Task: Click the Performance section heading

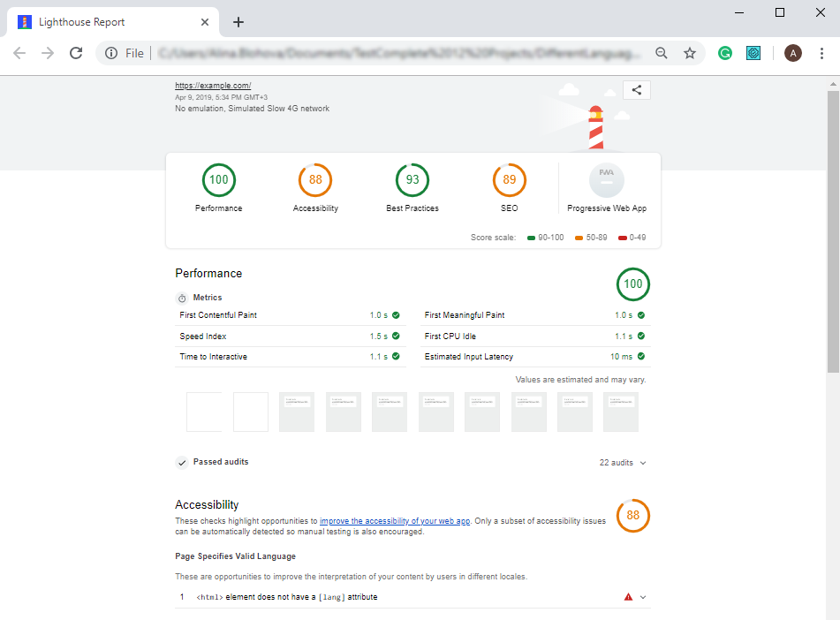Action: pos(208,273)
